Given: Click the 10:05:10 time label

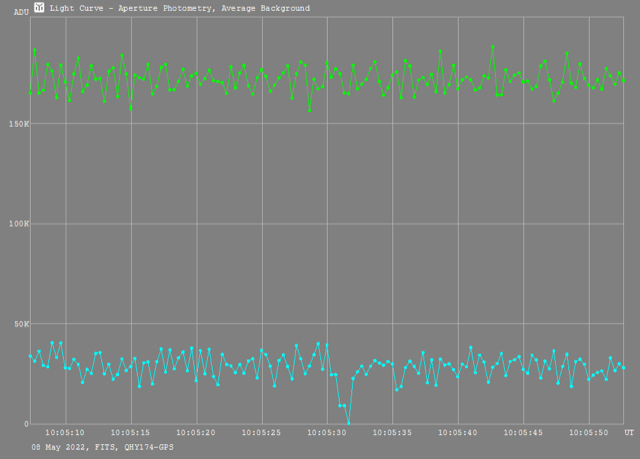Looking at the screenshot, I should tap(65, 432).
